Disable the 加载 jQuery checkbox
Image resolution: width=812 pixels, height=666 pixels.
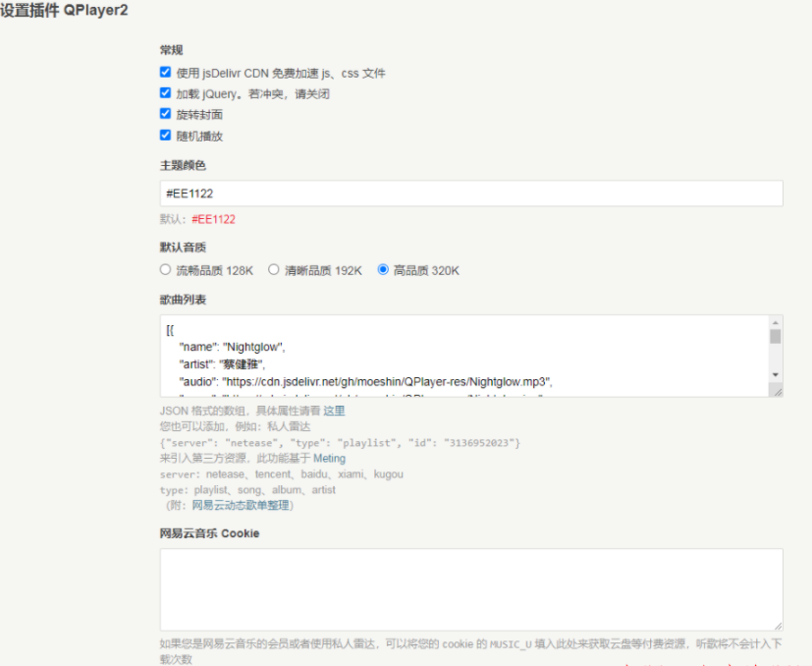point(165,93)
